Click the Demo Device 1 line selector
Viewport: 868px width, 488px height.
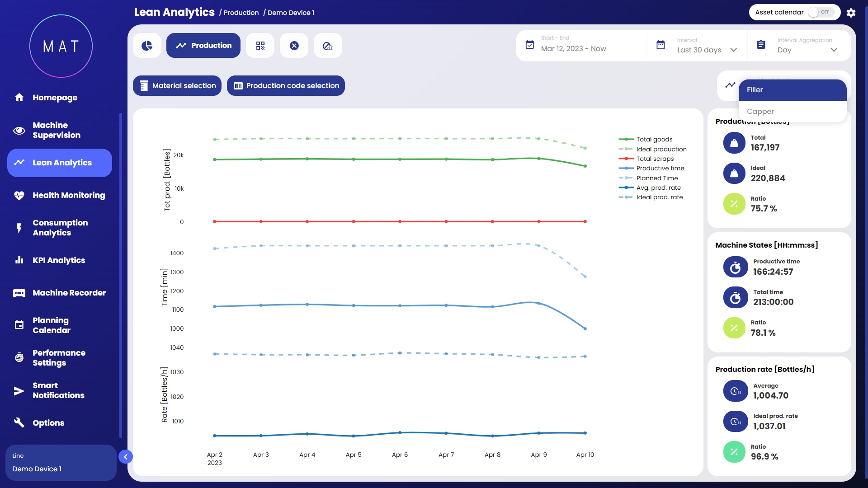pyautogui.click(x=61, y=463)
